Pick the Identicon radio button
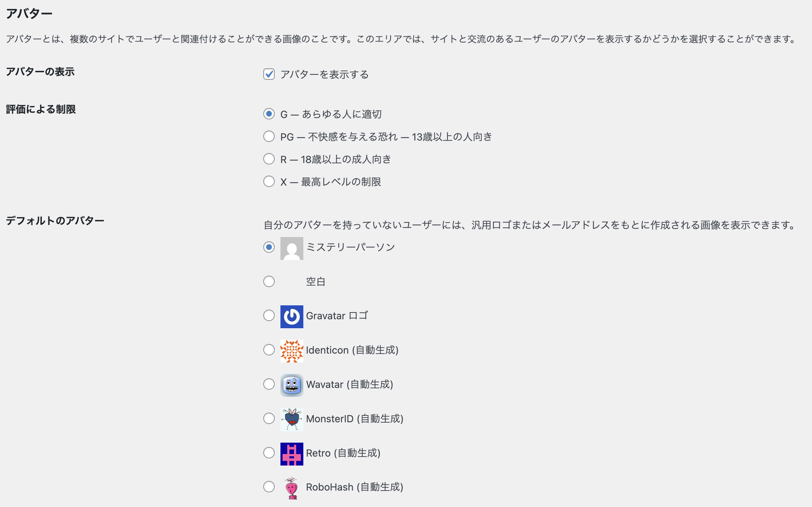Screen dimensions: 812x507 269,350
